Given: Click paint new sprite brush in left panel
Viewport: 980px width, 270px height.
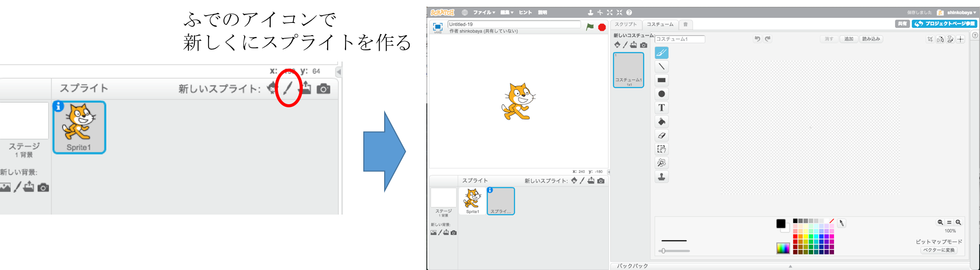Looking at the screenshot, I should click(x=288, y=88).
